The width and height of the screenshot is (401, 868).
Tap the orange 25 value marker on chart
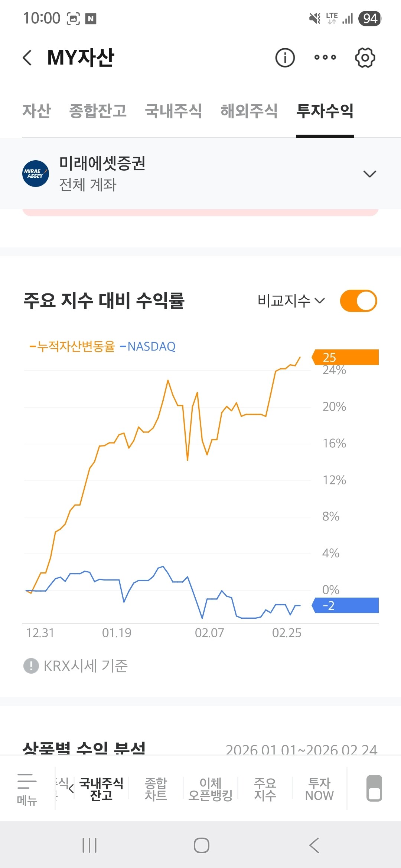click(x=345, y=357)
